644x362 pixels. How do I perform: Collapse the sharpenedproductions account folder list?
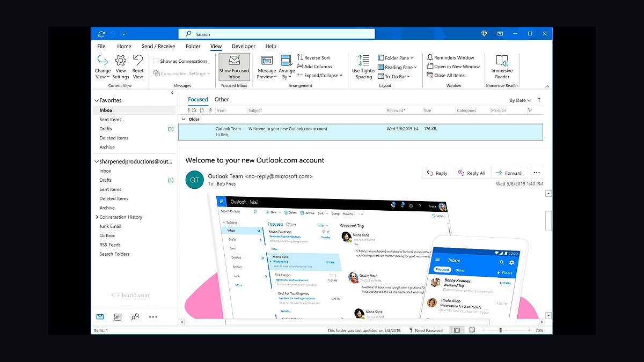tap(97, 161)
